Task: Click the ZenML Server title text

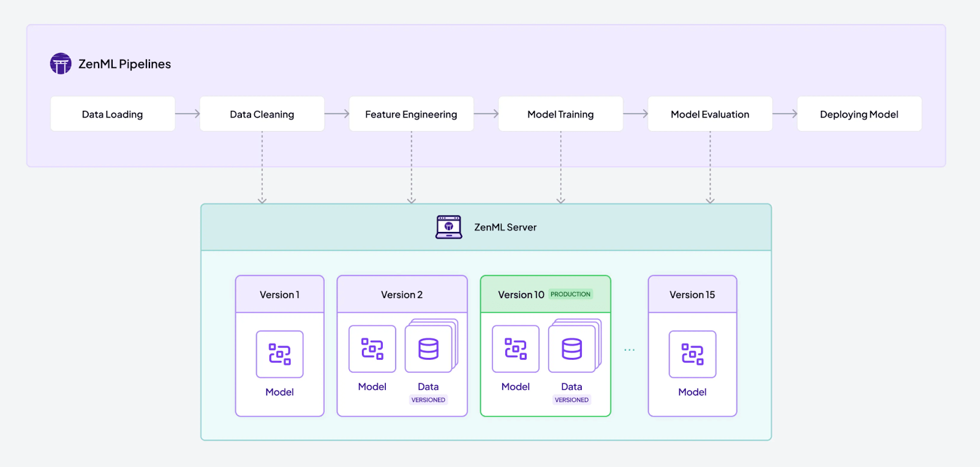Action: (505, 227)
